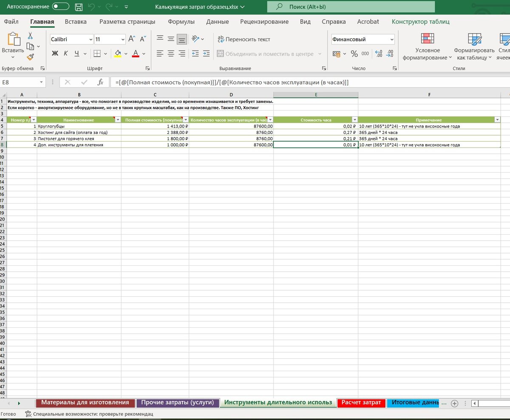Switch to the Вставка ribbon tab

76,22
